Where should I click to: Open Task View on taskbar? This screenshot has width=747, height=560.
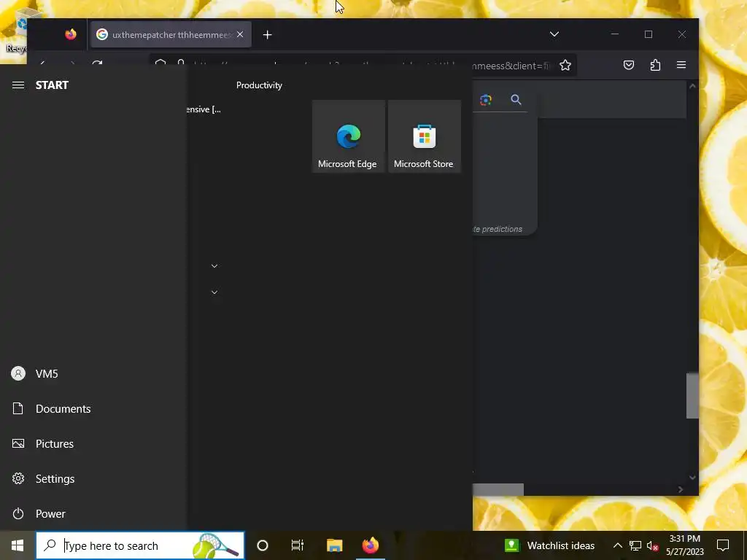(x=298, y=545)
